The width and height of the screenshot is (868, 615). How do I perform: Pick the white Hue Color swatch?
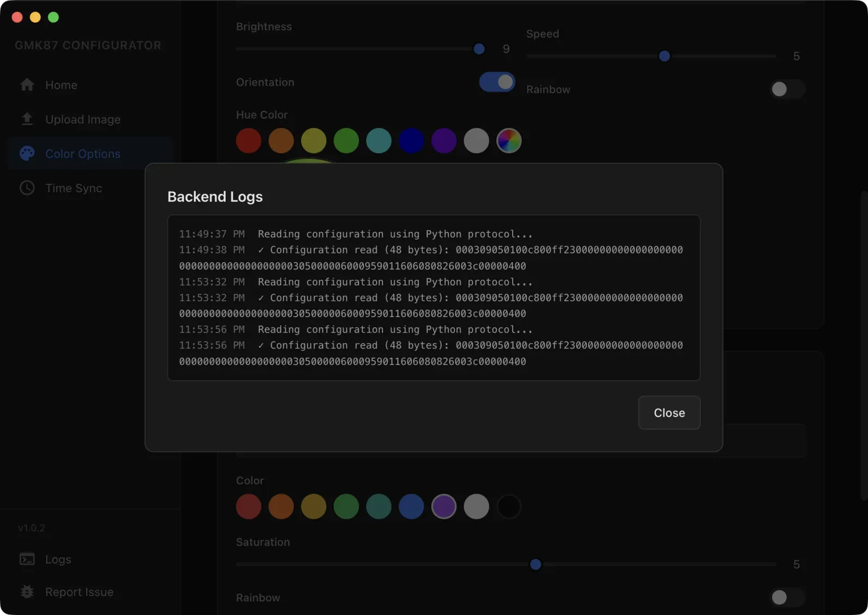(x=476, y=141)
